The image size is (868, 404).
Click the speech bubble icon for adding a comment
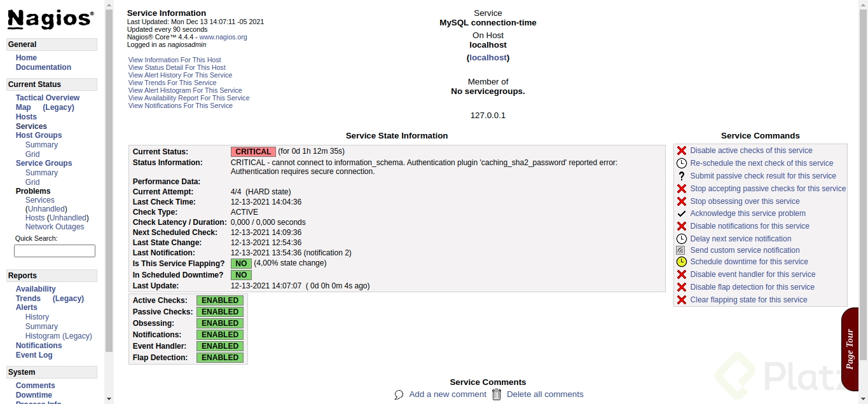coord(399,394)
